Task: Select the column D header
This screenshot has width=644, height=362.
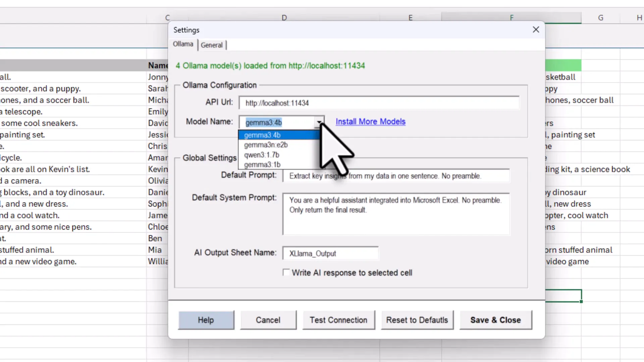Action: click(284, 17)
